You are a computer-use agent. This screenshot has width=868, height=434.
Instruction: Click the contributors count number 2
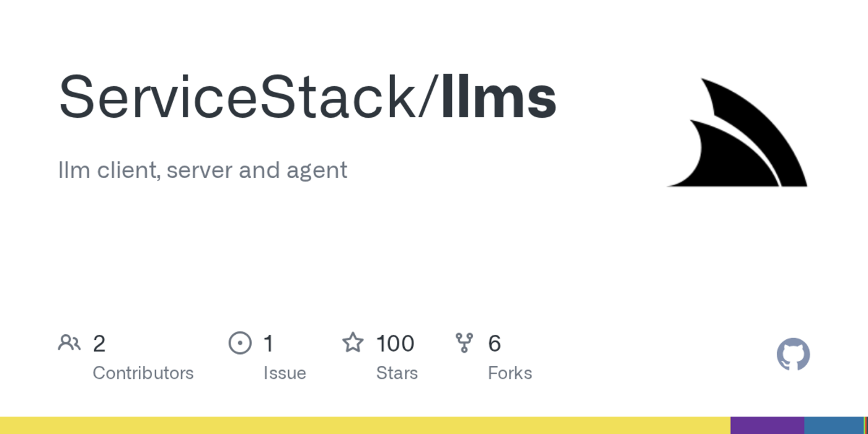point(99,343)
